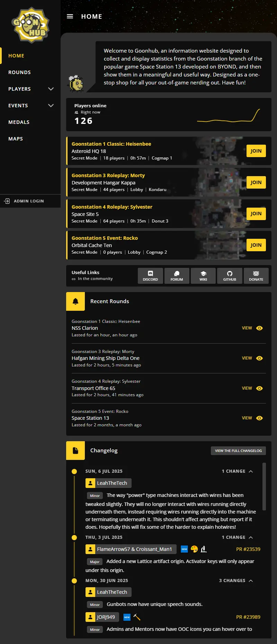Open PR #23539 link
Screen dimensions: 277x644
click(x=248, y=549)
